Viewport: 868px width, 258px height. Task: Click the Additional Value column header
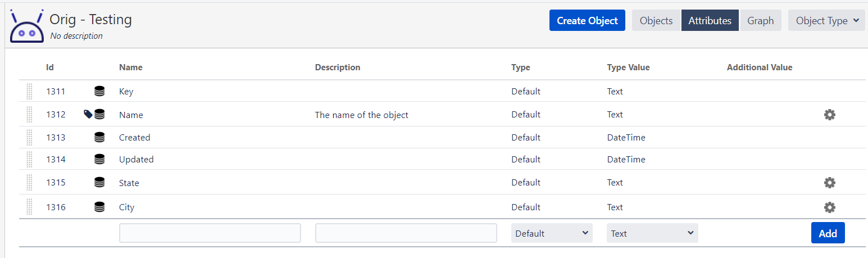point(760,67)
